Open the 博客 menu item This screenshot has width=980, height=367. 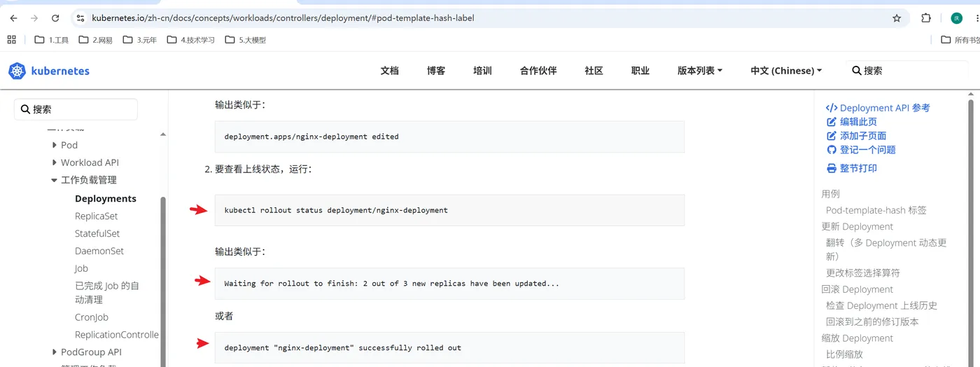(436, 71)
